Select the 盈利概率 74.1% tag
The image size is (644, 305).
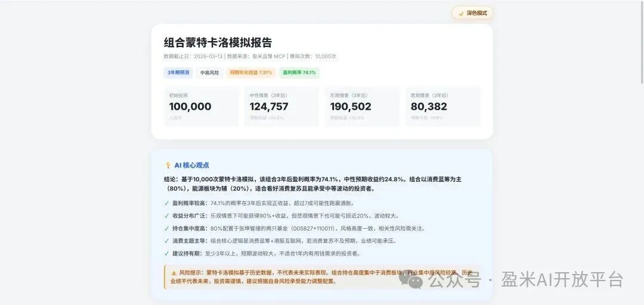coord(299,73)
